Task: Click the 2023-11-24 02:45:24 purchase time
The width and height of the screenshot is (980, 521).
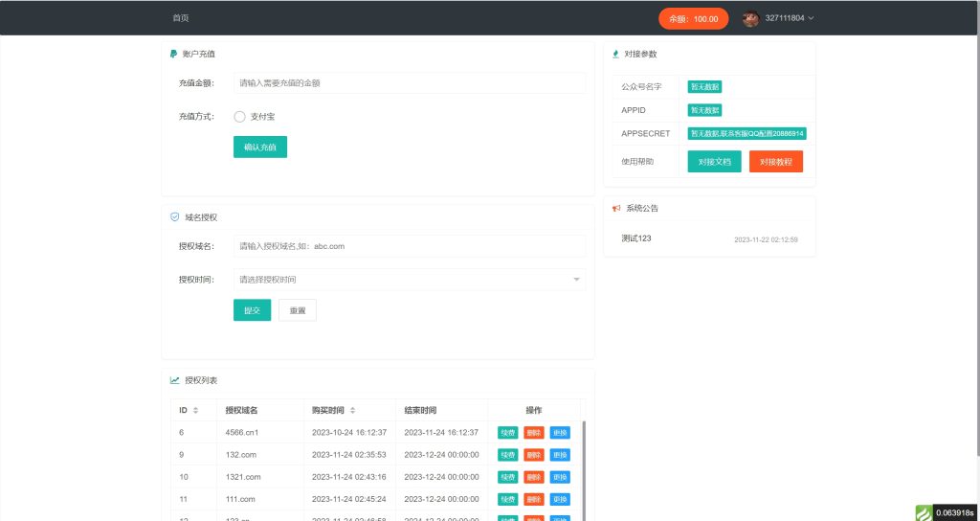Action: (x=349, y=499)
